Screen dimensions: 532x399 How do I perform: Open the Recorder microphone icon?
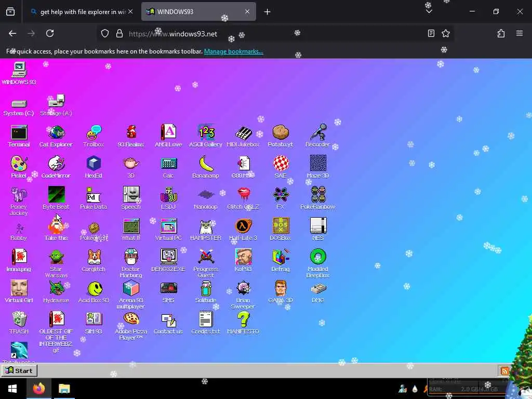pos(318,136)
